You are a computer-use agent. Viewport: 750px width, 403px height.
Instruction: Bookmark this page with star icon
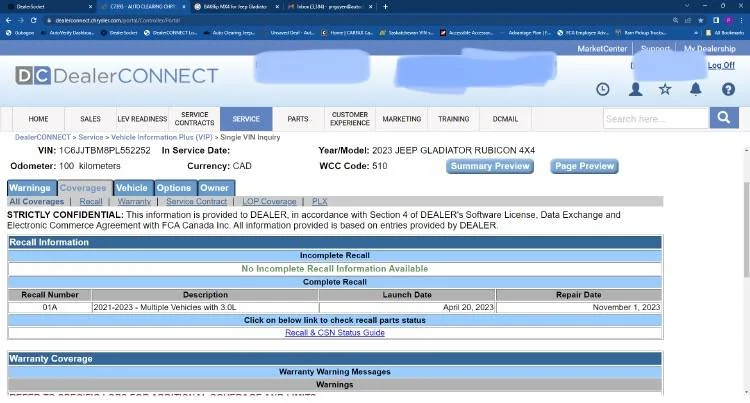pos(701,21)
